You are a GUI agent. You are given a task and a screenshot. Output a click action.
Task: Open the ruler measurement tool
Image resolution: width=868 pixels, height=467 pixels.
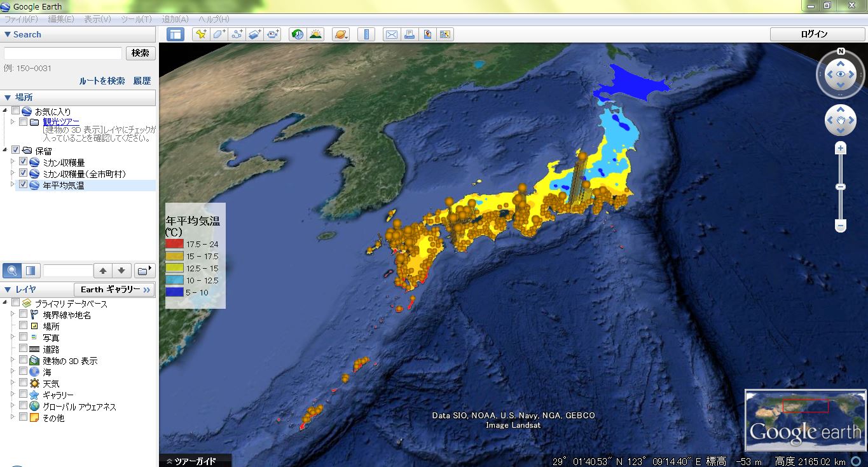coord(366,34)
